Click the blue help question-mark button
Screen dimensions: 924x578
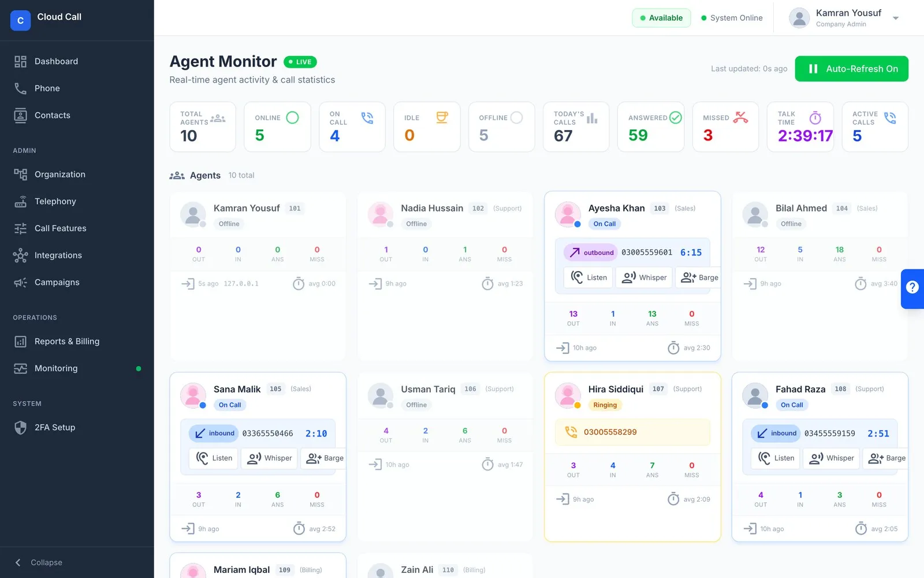coord(912,287)
